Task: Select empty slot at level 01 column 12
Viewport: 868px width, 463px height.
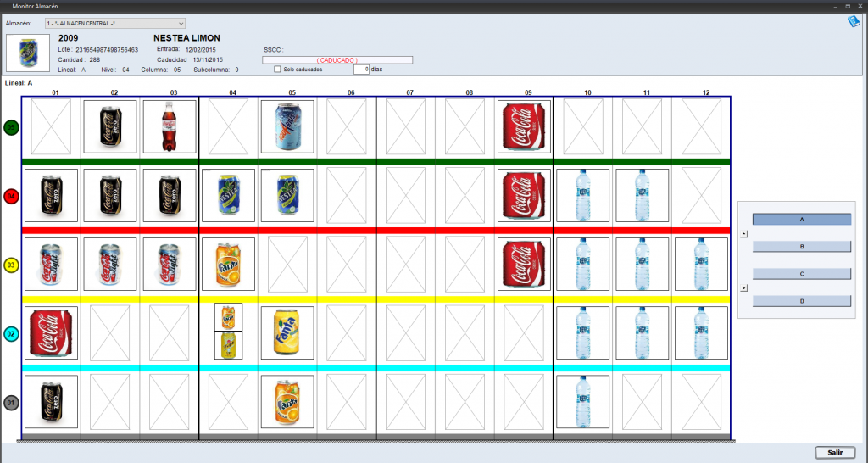Action: pos(701,402)
